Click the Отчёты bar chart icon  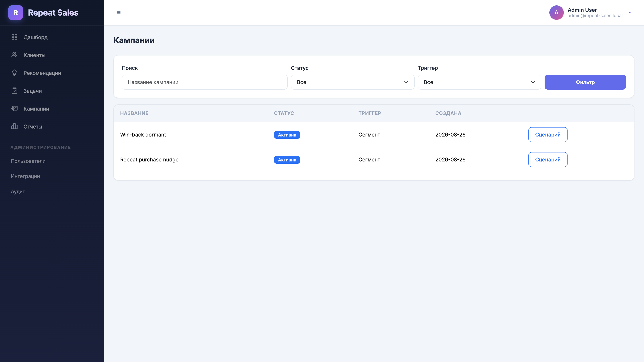pos(15,126)
